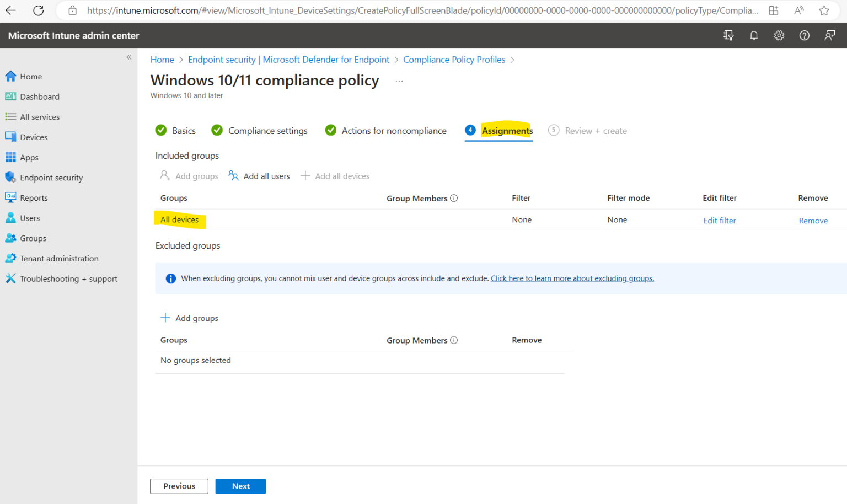This screenshot has width=847, height=504.
Task: Open the help question mark icon
Action: tap(804, 35)
